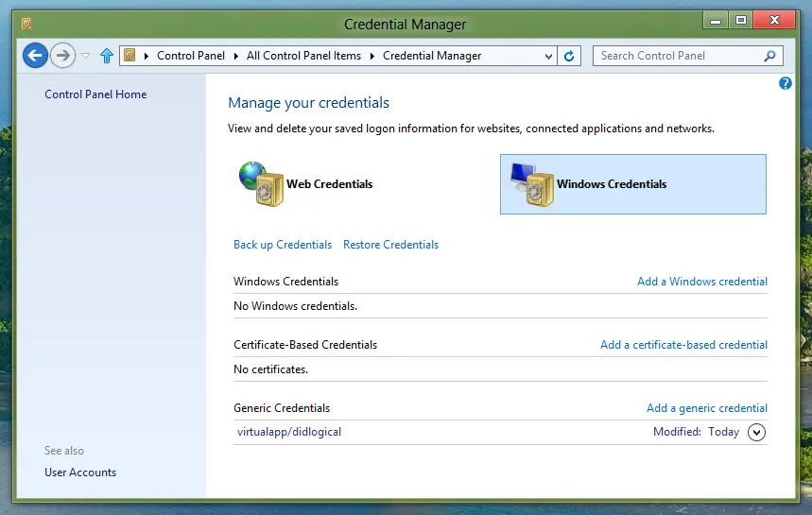Maximize the Credential Manager window
Image resolution: width=812 pixels, height=515 pixels.
coord(741,20)
